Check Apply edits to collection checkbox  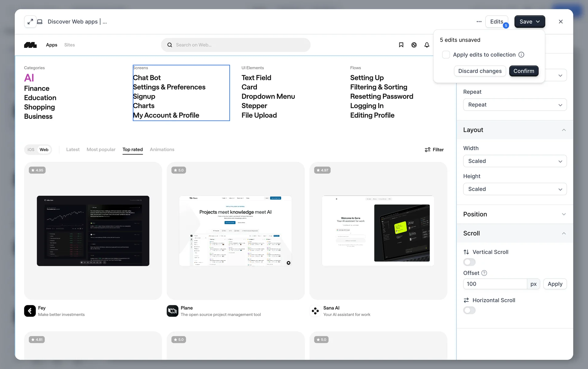tap(446, 55)
